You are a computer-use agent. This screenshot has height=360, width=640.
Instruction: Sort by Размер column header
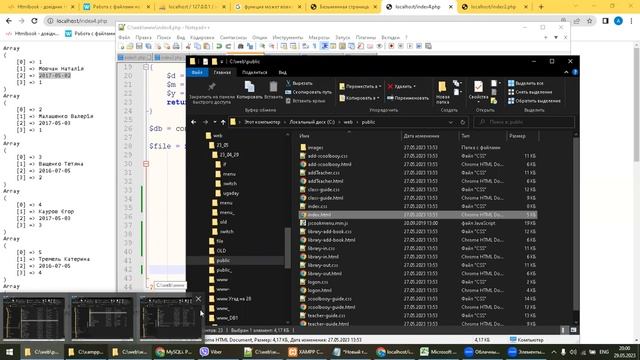click(517, 136)
